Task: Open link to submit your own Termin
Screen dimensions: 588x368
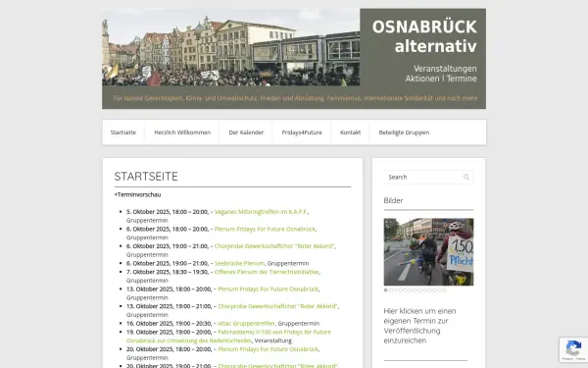Action: pyautogui.click(x=419, y=326)
